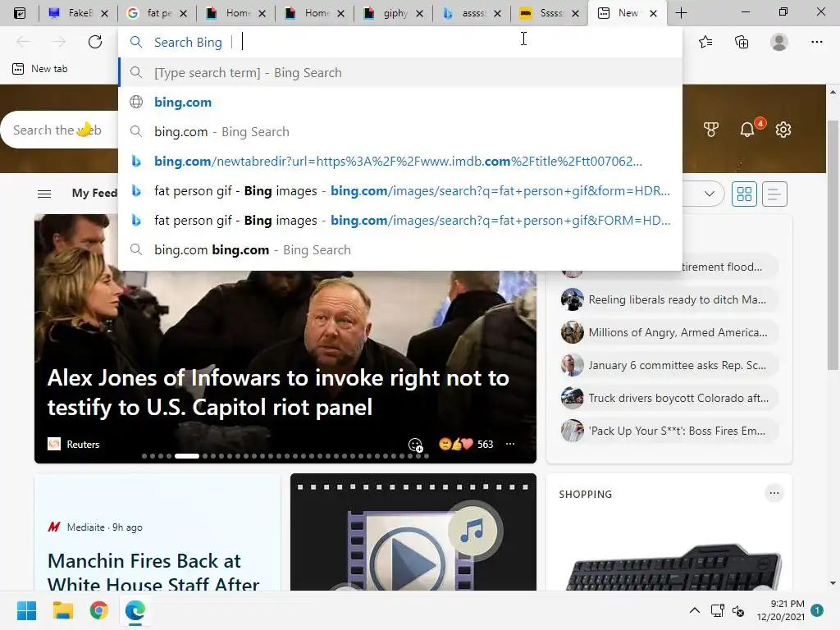Open Google Chrome from taskbar
This screenshot has width=840, height=630.
[x=99, y=610]
